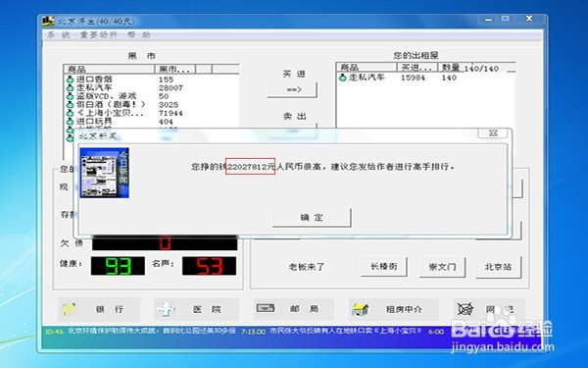Screen dimensions: 588x368
Task: Click the reputation display showing 53
Action: tap(210, 266)
